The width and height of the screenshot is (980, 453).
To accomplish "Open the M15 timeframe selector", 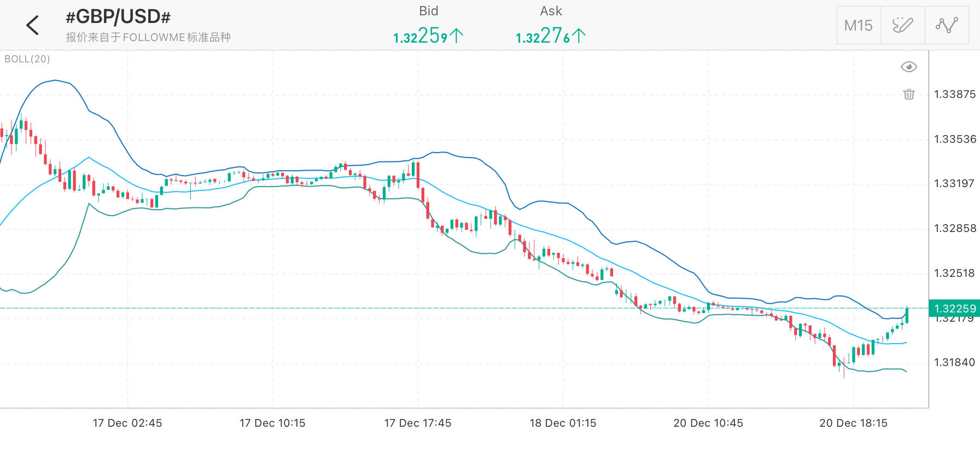I will (x=858, y=25).
